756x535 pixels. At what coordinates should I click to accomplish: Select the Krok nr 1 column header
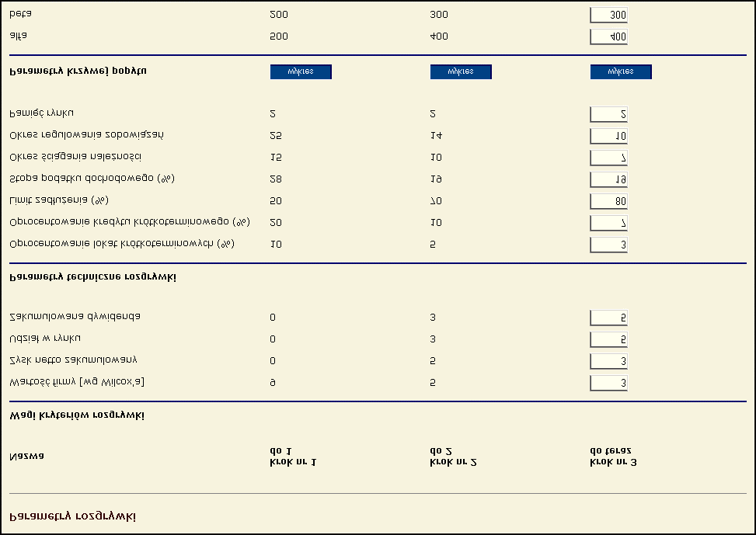pos(293,457)
